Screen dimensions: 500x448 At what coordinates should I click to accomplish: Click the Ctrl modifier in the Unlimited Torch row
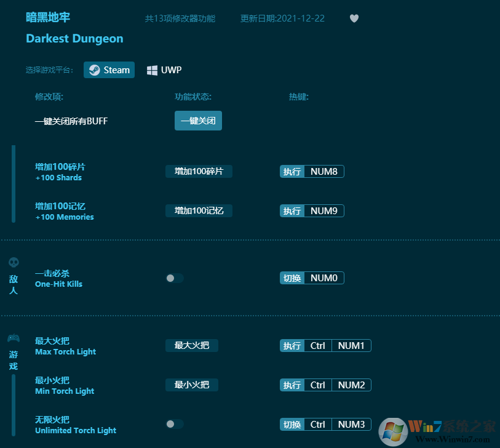point(318,425)
